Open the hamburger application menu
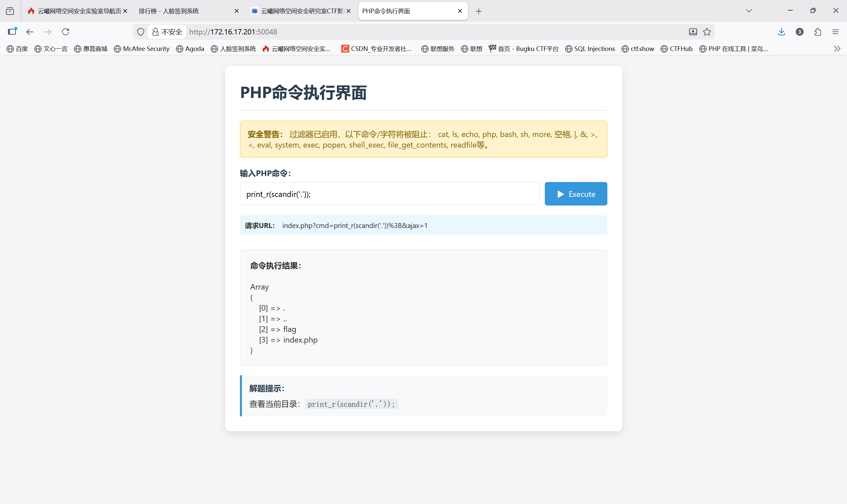The image size is (847, 504). tap(835, 32)
